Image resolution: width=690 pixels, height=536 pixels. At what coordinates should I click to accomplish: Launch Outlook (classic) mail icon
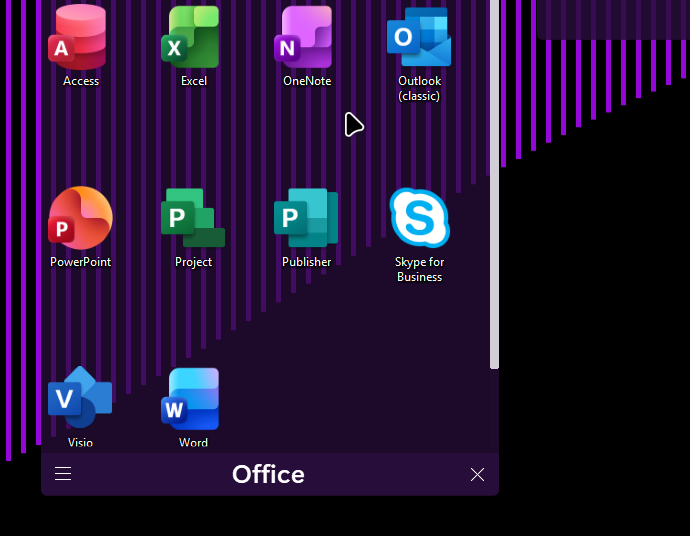coord(419,38)
